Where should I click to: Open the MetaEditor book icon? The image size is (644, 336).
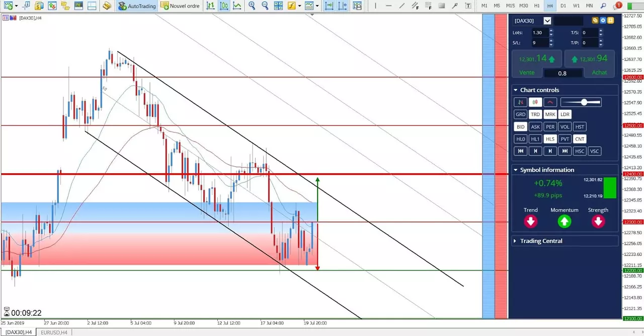(x=107, y=6)
